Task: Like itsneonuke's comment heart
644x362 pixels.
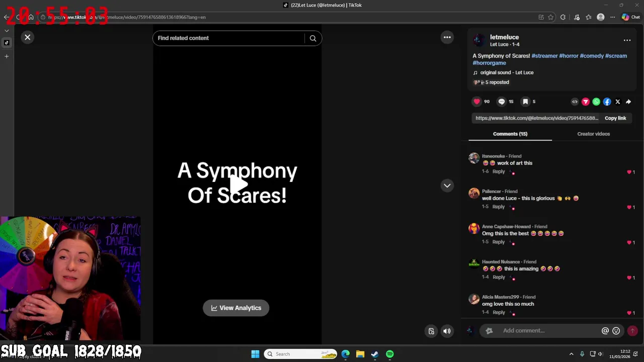Action: pyautogui.click(x=629, y=172)
